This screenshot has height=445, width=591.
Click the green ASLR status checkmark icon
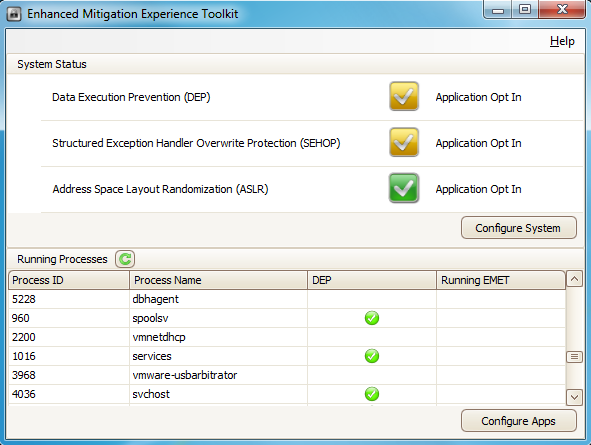pyautogui.click(x=404, y=188)
